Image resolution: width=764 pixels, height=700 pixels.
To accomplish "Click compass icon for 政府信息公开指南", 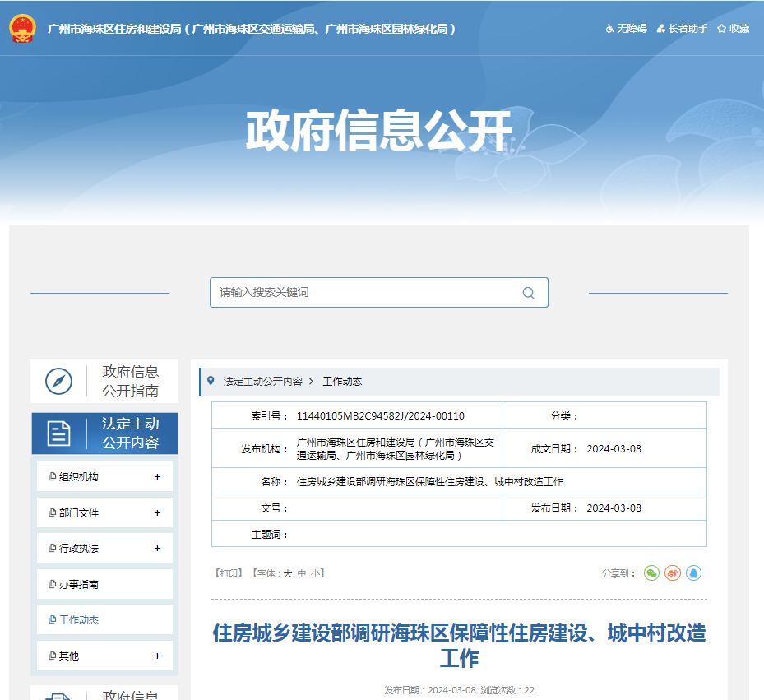I will click(58, 381).
